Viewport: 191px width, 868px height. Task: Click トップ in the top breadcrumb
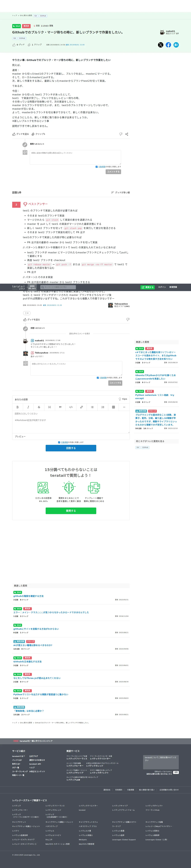(15, 15)
